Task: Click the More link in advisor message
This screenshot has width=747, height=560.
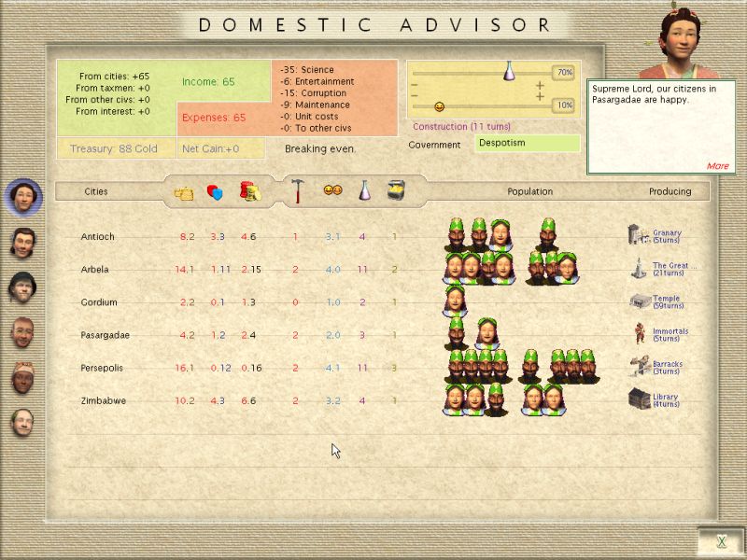Action: click(717, 166)
